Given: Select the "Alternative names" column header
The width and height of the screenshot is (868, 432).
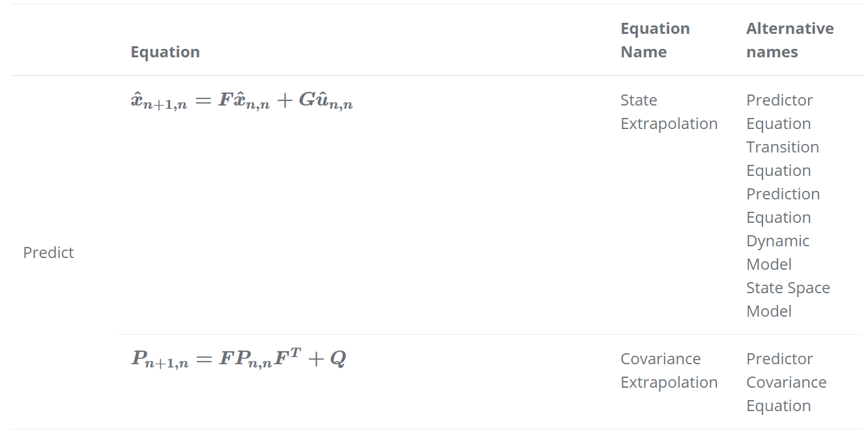Looking at the screenshot, I should click(789, 40).
